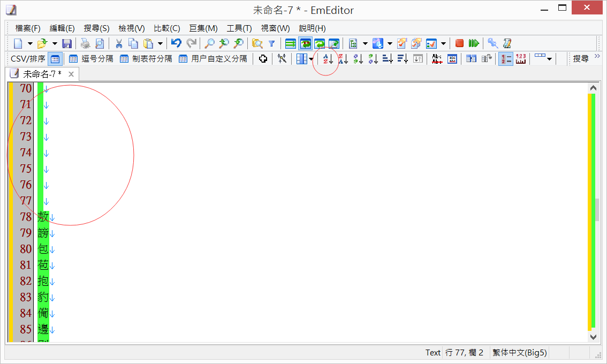
Task: Expand the Open file dropdown arrow
Action: click(54, 43)
